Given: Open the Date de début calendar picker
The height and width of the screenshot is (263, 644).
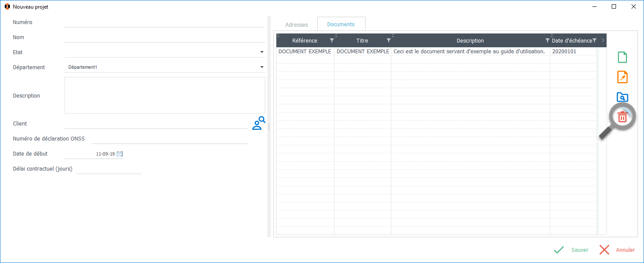Looking at the screenshot, I should (x=120, y=154).
